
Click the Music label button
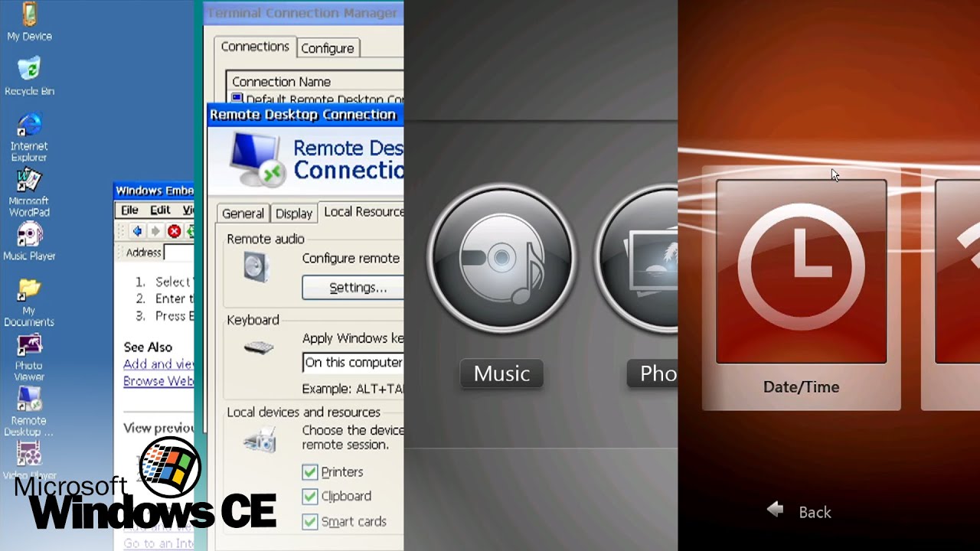(501, 373)
